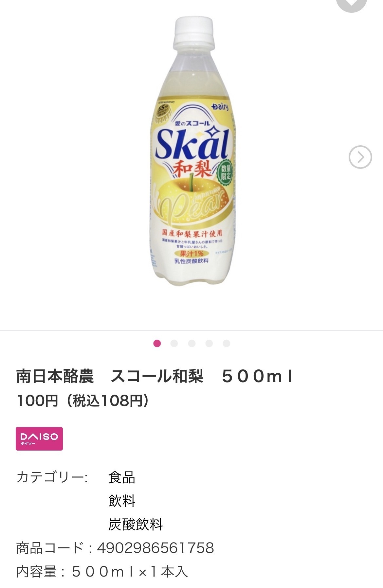This screenshot has height=588, width=383.
Task: Select the first pink carousel dot
Action: [157, 343]
